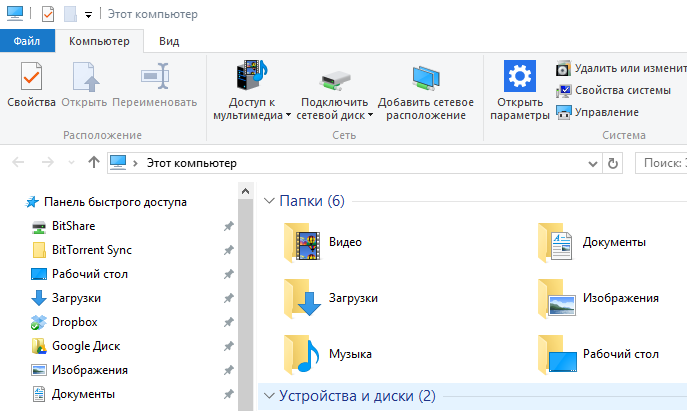Click the Свойства ribbon icon
The width and height of the screenshot is (687, 411).
[x=31, y=77]
